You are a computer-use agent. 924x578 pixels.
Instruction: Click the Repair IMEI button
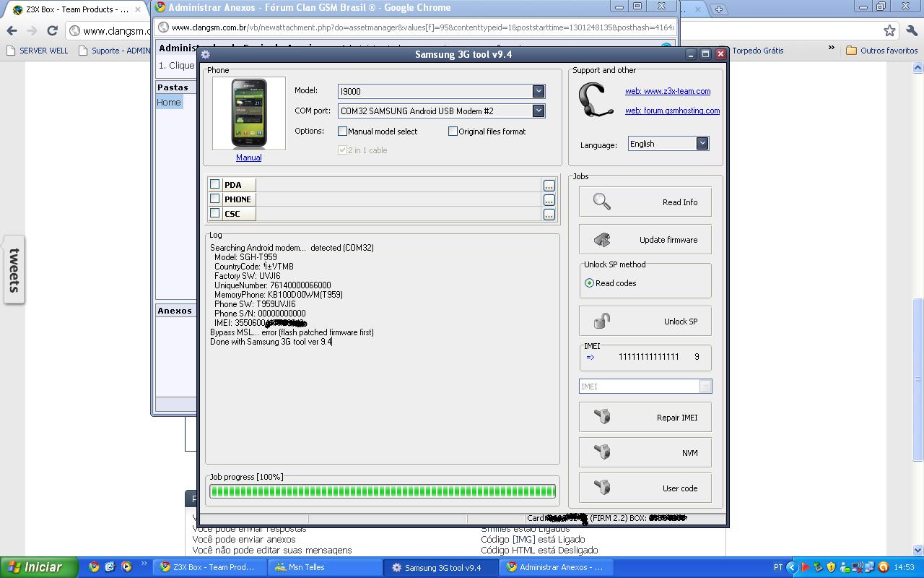tap(645, 418)
